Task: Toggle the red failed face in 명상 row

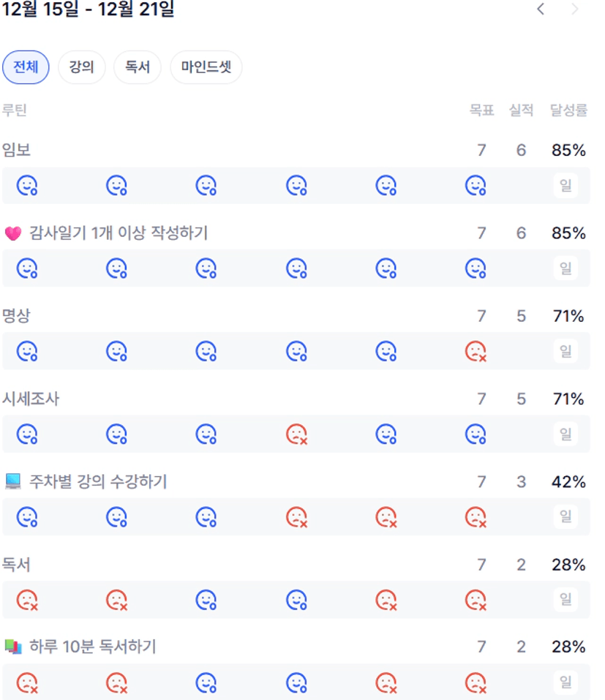Action: click(x=476, y=352)
